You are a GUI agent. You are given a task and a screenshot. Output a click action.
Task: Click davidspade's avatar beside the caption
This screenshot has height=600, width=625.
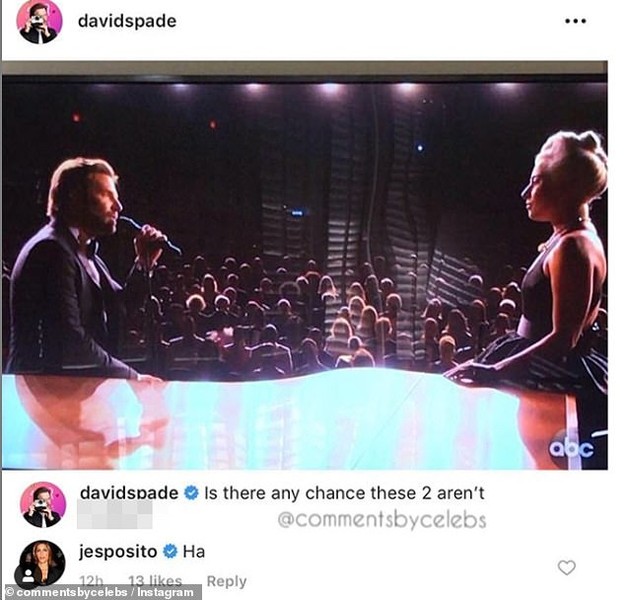43,505
